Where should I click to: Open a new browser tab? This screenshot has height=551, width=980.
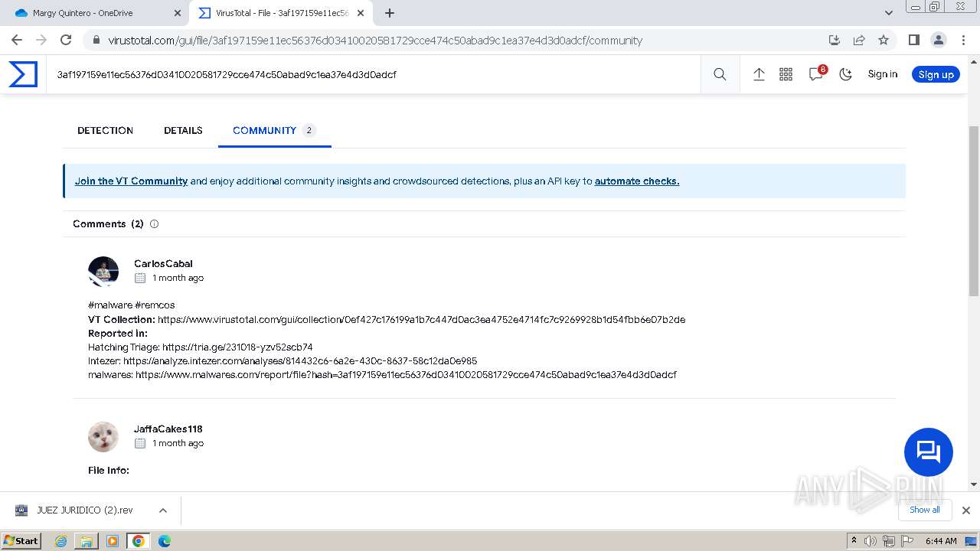click(x=389, y=13)
